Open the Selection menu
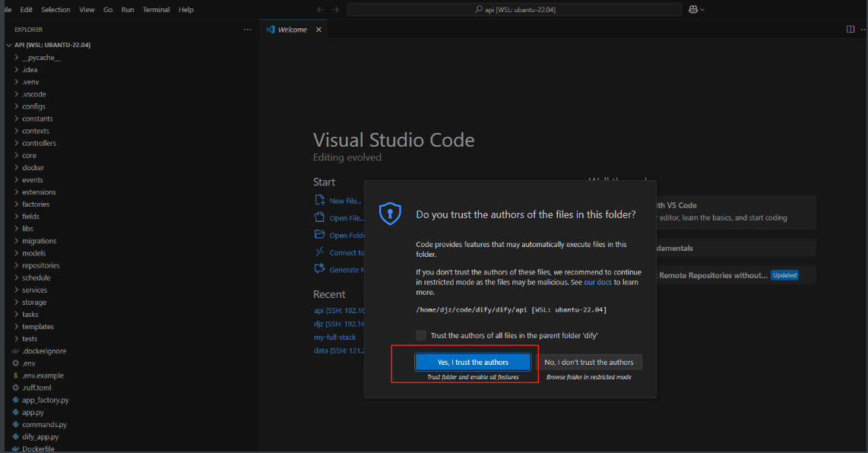The width and height of the screenshot is (868, 453). click(56, 9)
